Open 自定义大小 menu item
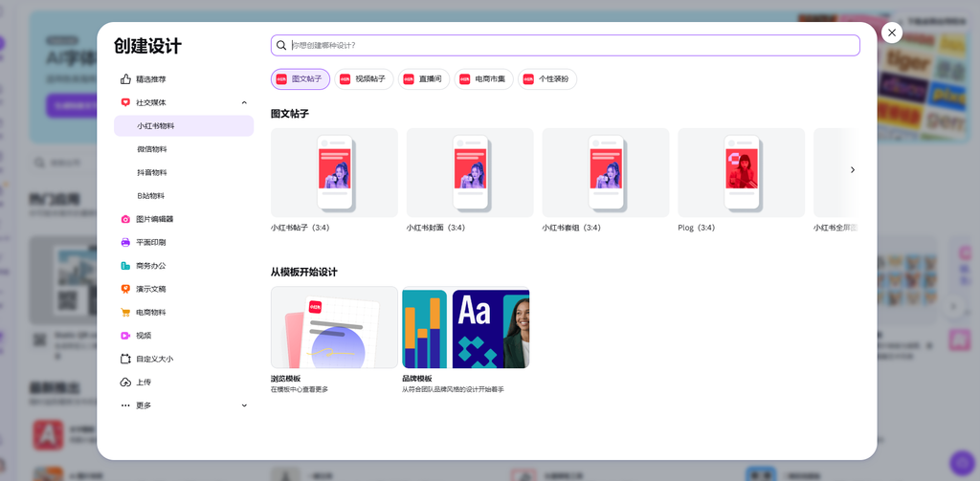The image size is (980, 481). [184, 360]
